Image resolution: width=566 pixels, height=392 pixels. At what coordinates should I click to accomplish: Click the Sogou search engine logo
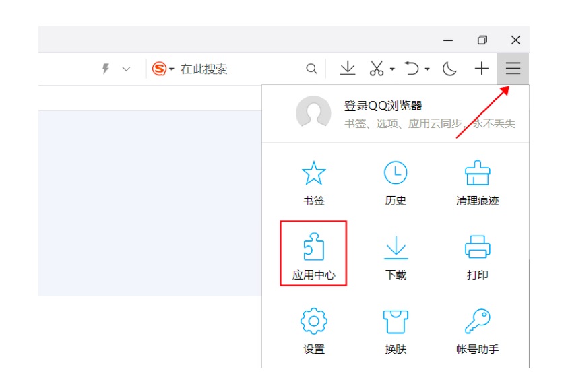(159, 69)
